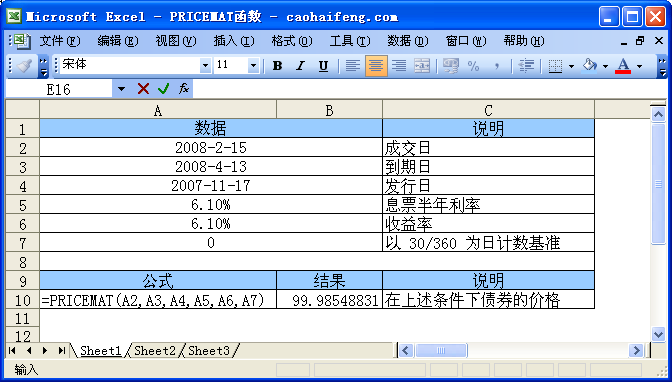Click into the formula bar
The width and height of the screenshot is (672, 382).
tap(429, 89)
